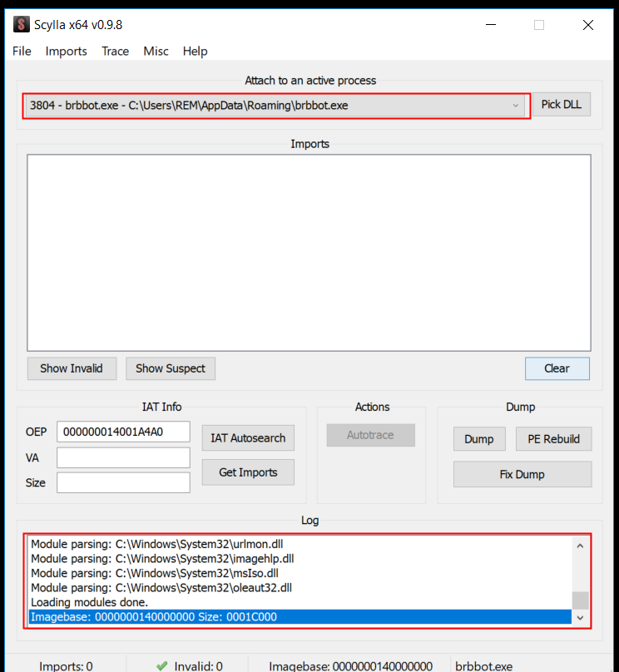Viewport: 619px width, 672px height.
Task: Open the Imports menu
Action: pos(67,51)
